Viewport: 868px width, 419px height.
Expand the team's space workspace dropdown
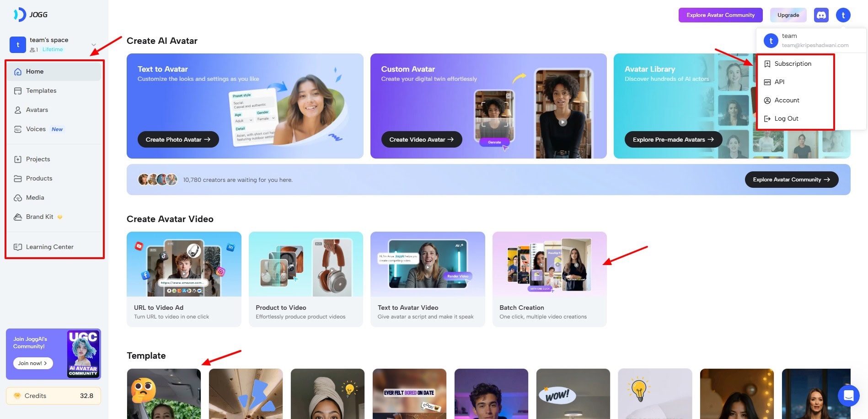click(93, 45)
